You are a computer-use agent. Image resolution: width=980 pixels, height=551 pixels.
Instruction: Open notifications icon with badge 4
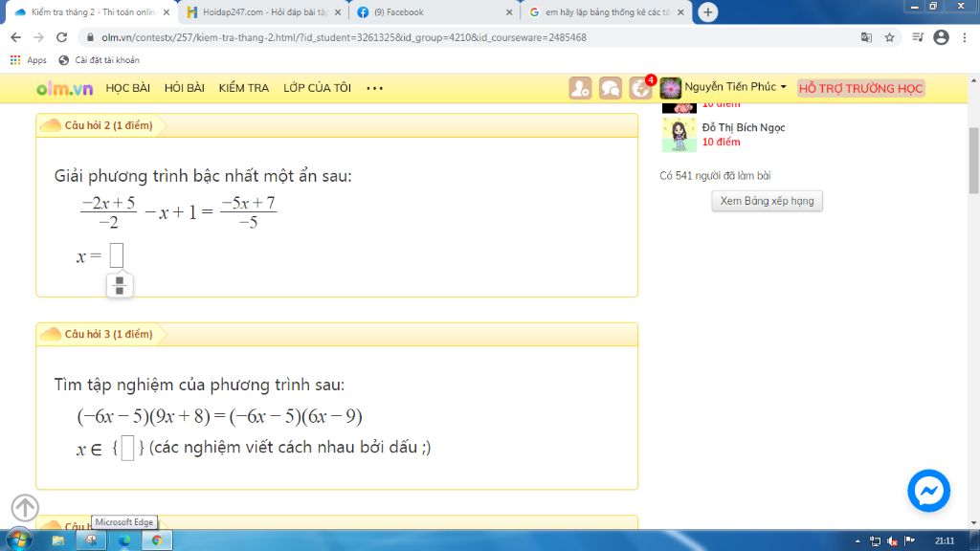(641, 87)
